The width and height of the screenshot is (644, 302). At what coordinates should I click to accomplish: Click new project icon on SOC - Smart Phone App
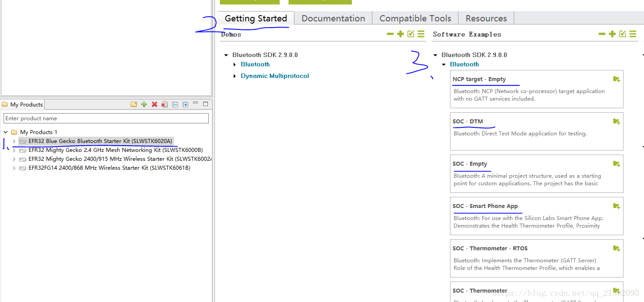point(616,206)
